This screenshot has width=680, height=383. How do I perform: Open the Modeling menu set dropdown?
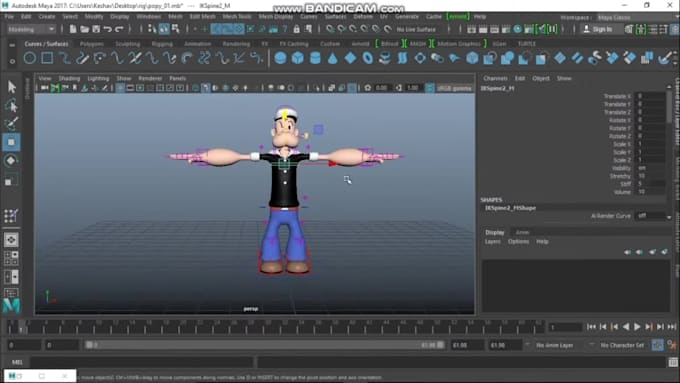[31, 29]
